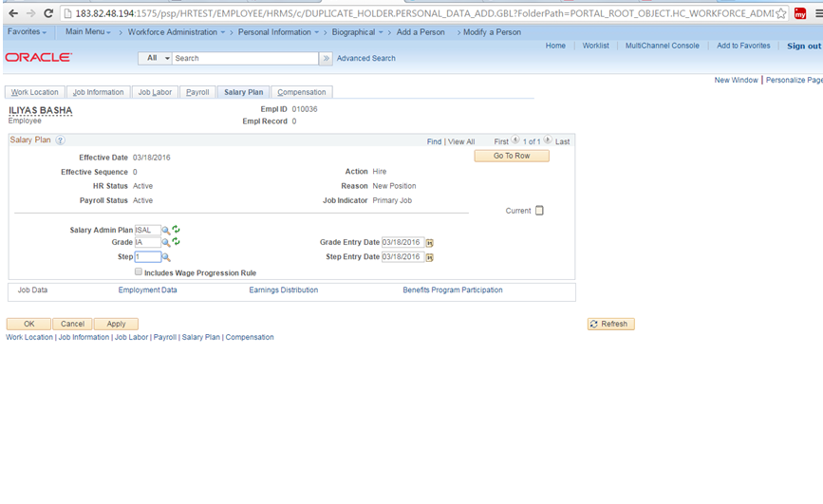This screenshot has width=823, height=504.
Task: Open the Employment Data link
Action: click(147, 289)
